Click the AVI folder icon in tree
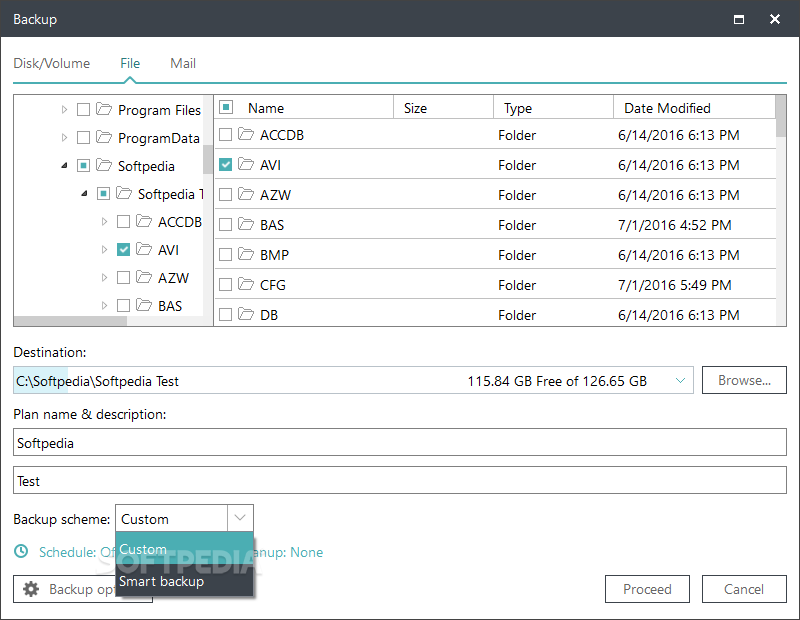 coord(144,249)
